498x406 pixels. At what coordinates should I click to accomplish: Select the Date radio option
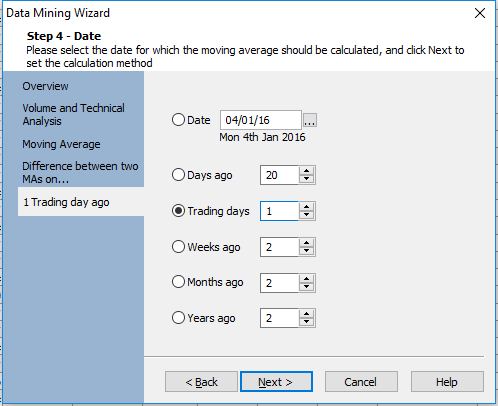[x=178, y=120]
